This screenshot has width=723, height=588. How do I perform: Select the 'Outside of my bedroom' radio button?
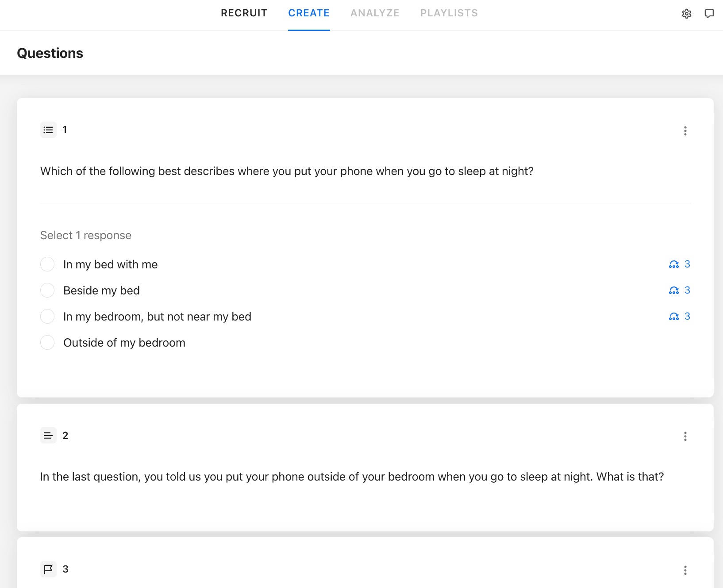[47, 343]
